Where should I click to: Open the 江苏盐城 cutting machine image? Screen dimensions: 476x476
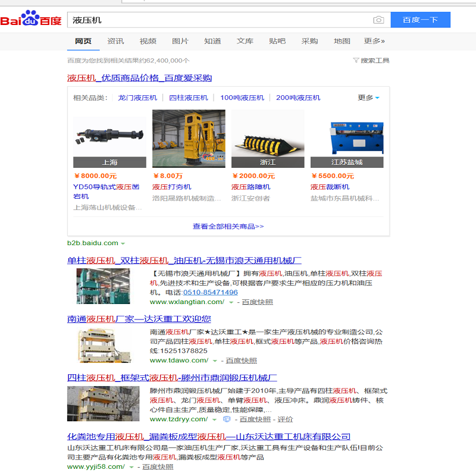tap(347, 139)
